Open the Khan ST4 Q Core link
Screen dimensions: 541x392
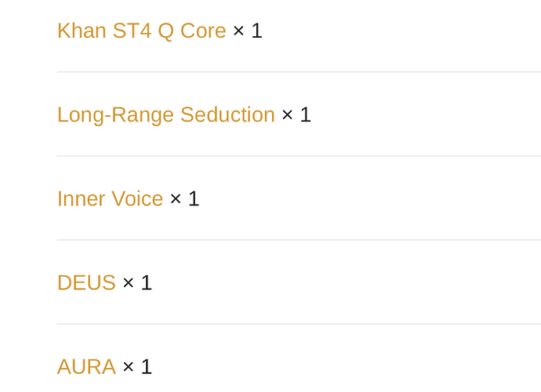point(141,31)
